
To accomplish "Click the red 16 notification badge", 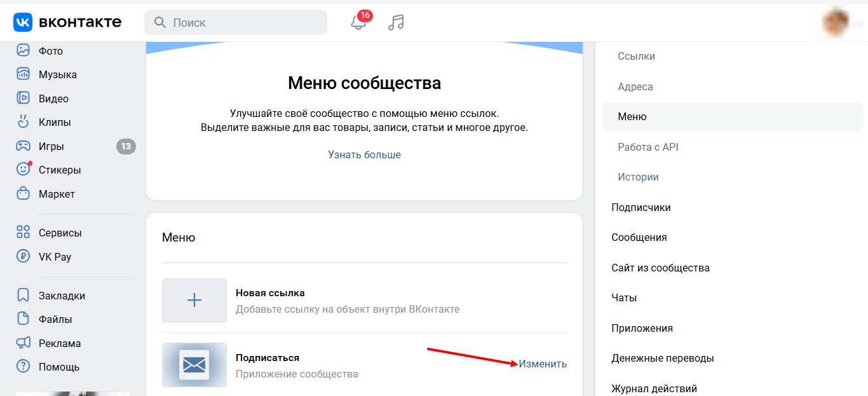I will (x=365, y=15).
